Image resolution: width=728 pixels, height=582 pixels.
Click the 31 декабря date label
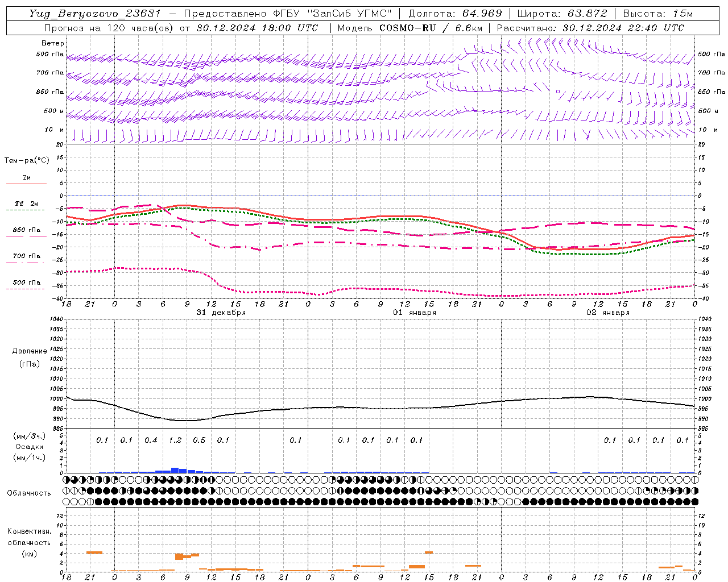tap(221, 313)
